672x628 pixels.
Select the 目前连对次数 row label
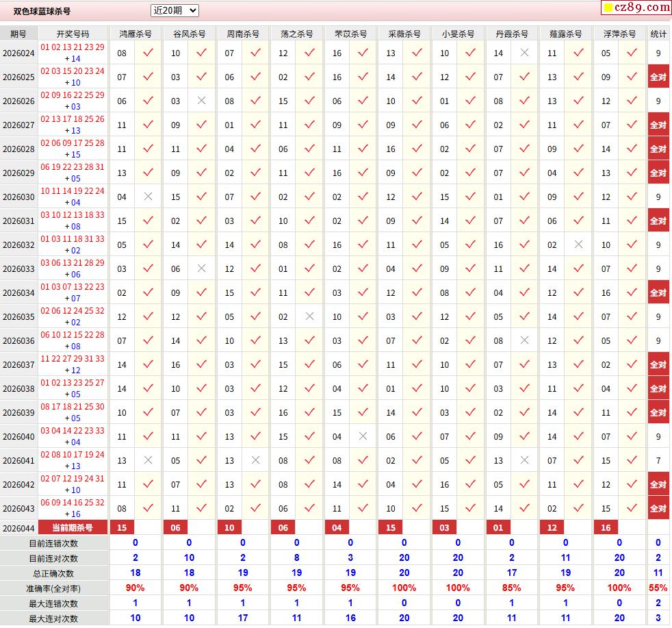coord(53,559)
